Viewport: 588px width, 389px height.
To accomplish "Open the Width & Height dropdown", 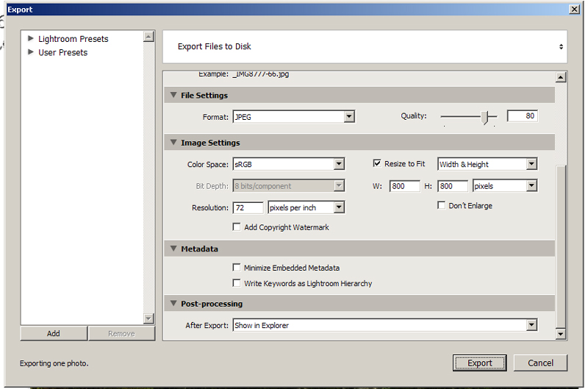I will 487,164.
